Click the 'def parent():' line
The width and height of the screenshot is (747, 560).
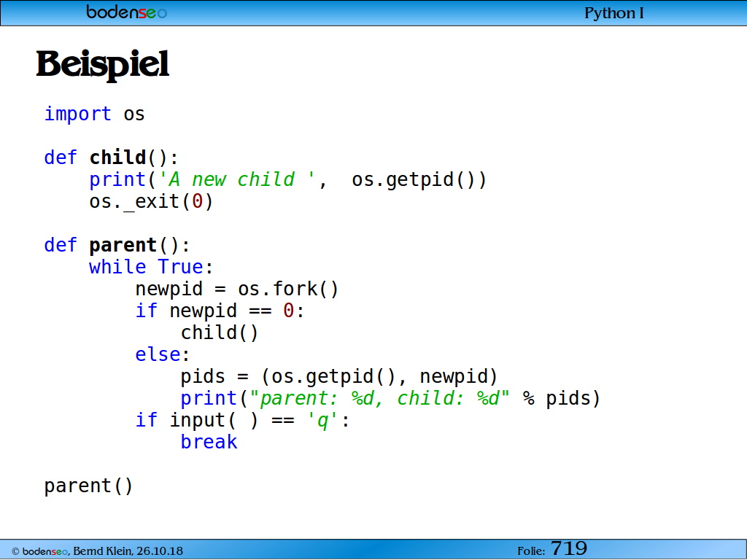coord(117,246)
